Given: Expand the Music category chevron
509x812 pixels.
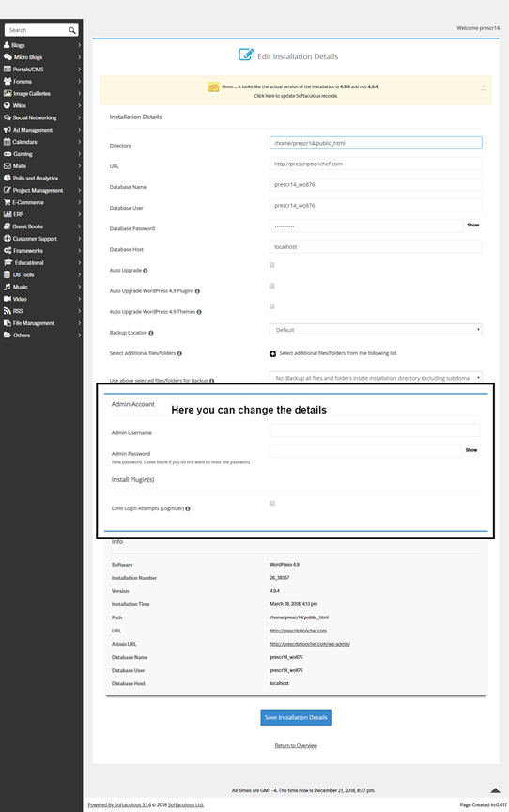Looking at the screenshot, I should click(x=79, y=287).
